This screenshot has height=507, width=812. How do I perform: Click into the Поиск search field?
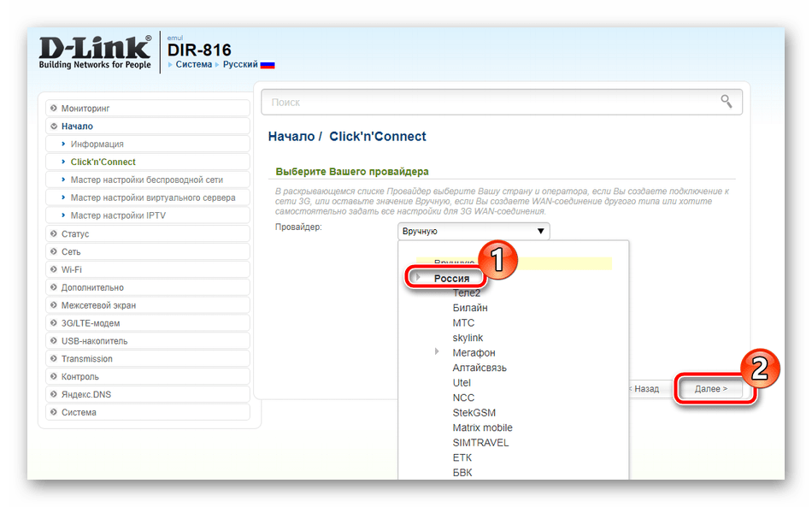tap(501, 102)
